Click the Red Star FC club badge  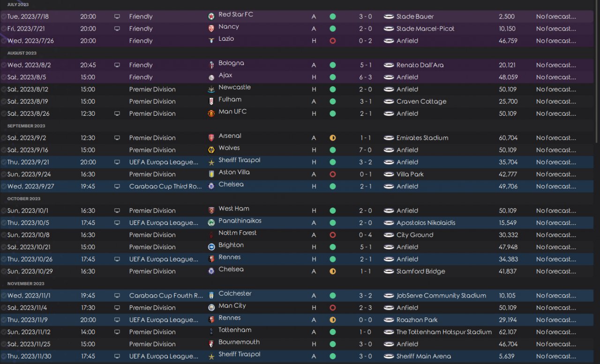point(211,16)
